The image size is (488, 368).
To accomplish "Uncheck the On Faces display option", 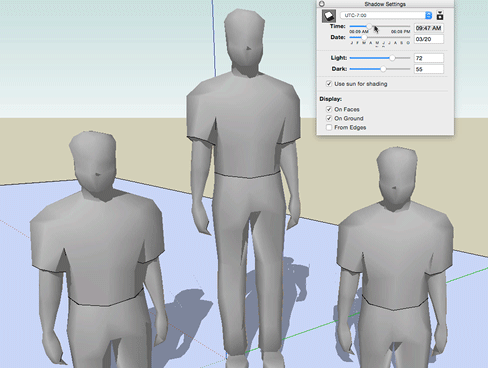I will (x=329, y=109).
